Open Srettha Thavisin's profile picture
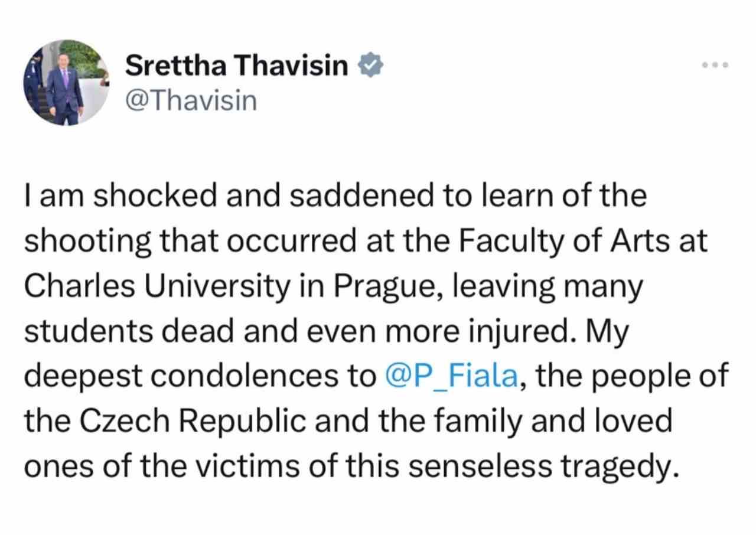 (x=65, y=83)
